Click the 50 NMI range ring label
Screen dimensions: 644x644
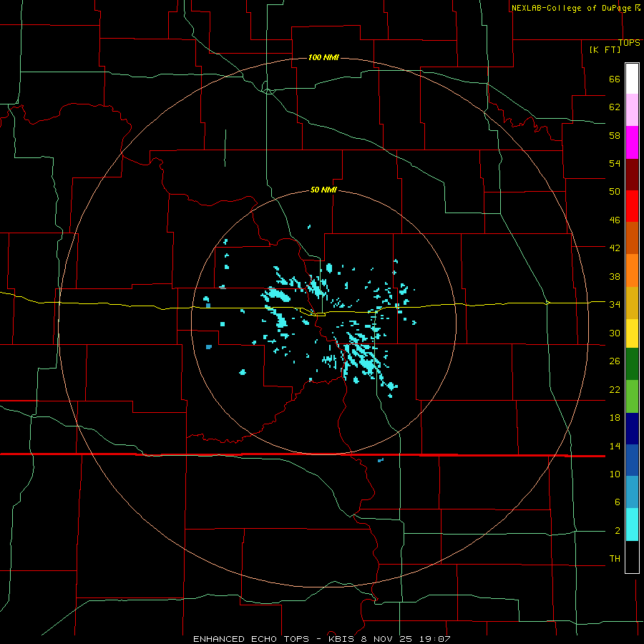pyautogui.click(x=323, y=190)
